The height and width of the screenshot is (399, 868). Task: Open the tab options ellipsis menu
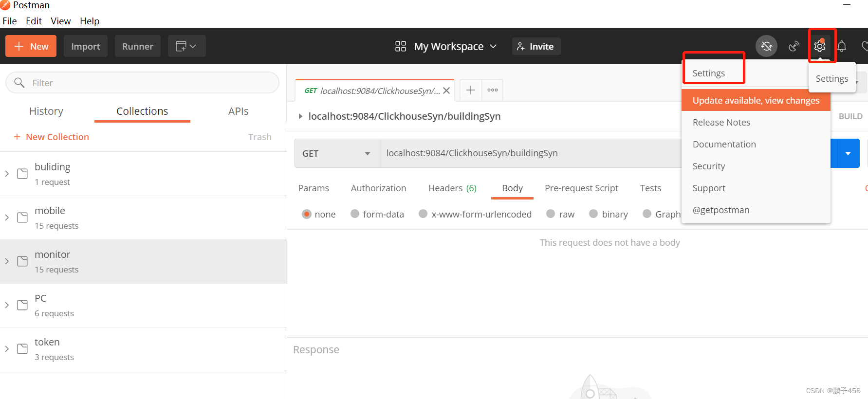coord(493,90)
